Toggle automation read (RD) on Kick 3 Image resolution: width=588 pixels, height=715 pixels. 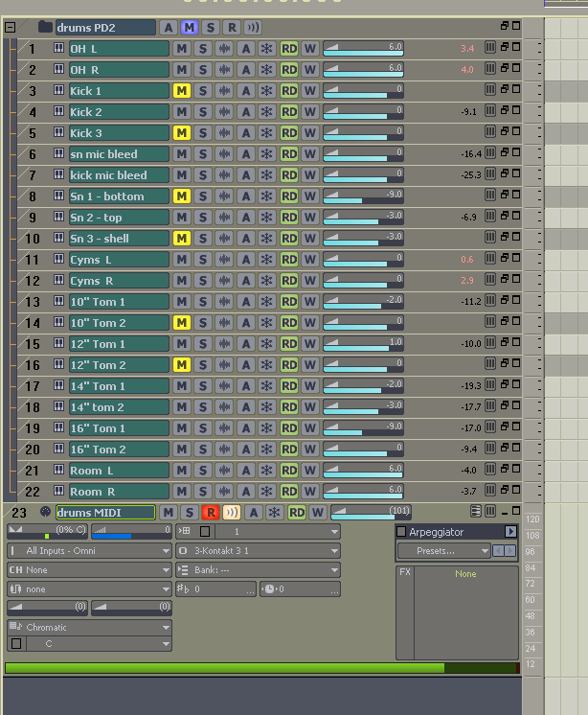point(289,133)
